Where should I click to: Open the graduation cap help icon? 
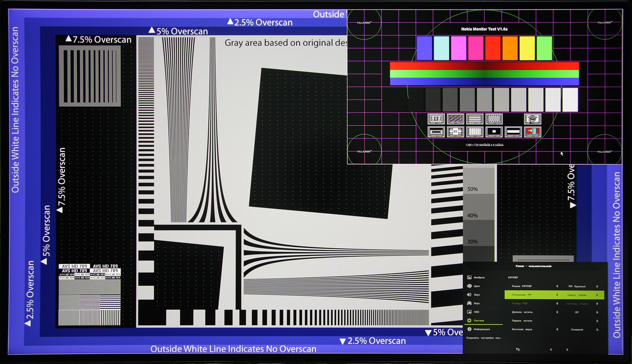[532, 119]
